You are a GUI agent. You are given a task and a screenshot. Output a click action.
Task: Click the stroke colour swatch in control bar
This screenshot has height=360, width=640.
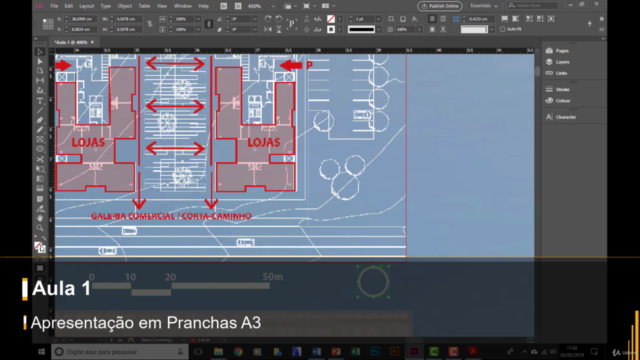331,29
